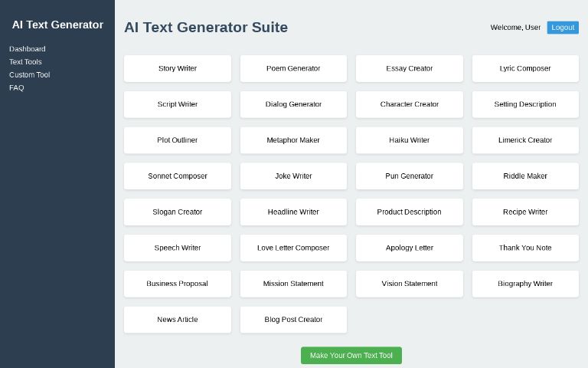
Task: Select the Essay Creator card
Action: pyautogui.click(x=410, y=68)
